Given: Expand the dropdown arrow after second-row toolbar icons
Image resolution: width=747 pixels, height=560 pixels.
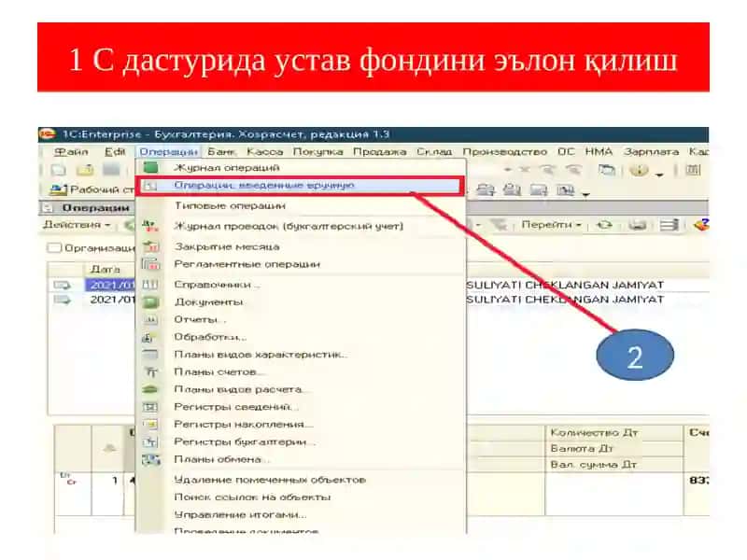Looking at the screenshot, I should click(x=586, y=194).
